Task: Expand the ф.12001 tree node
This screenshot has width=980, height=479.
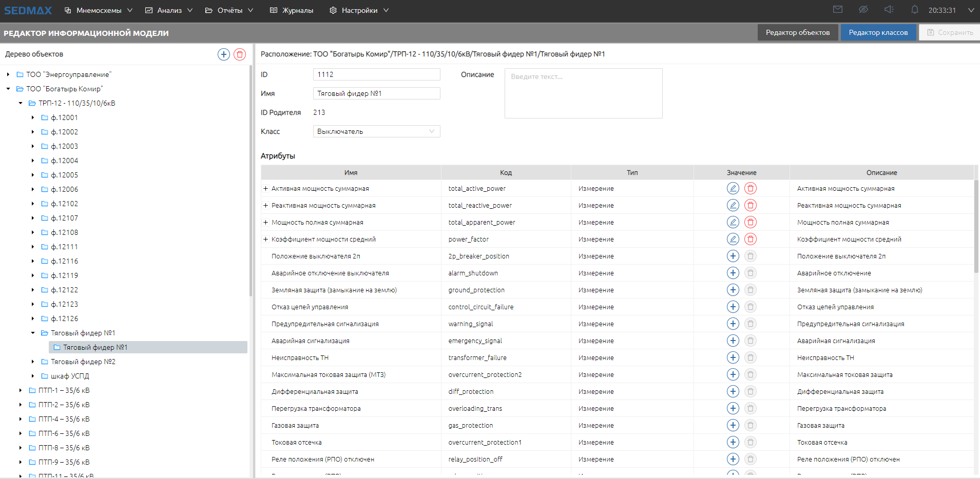Action: [33, 117]
